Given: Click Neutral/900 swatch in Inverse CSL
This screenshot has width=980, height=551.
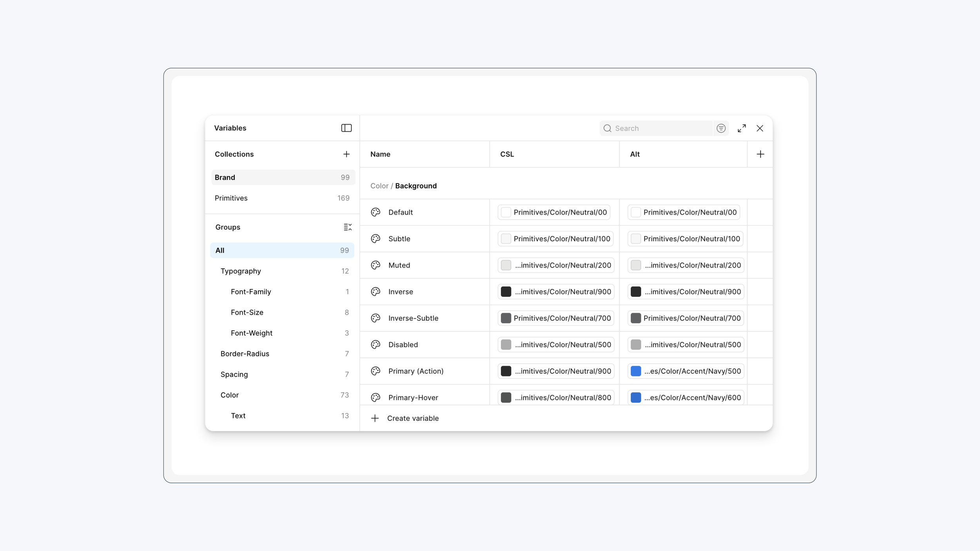Looking at the screenshot, I should [x=506, y=292].
